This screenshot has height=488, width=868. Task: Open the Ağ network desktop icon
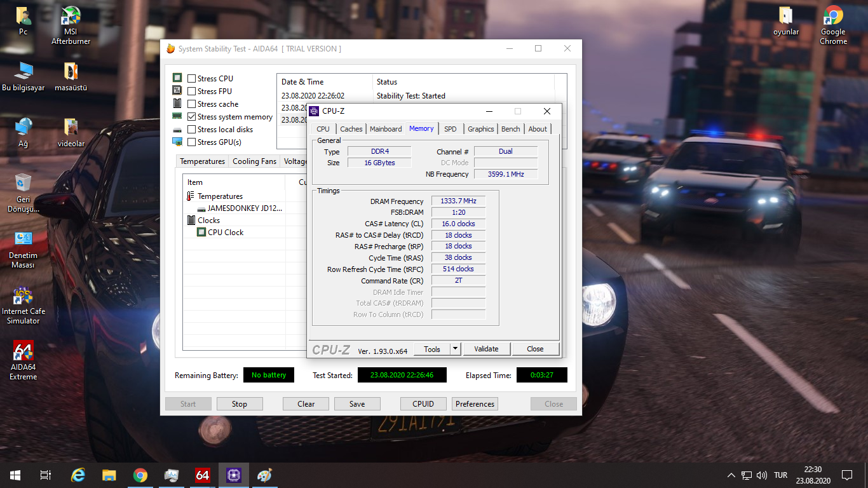coord(23,132)
